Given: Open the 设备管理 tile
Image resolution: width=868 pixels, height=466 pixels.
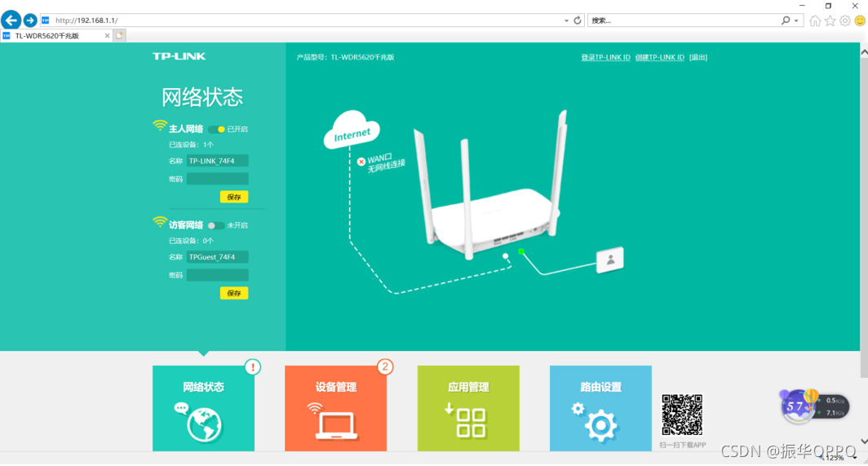Looking at the screenshot, I should [335, 408].
